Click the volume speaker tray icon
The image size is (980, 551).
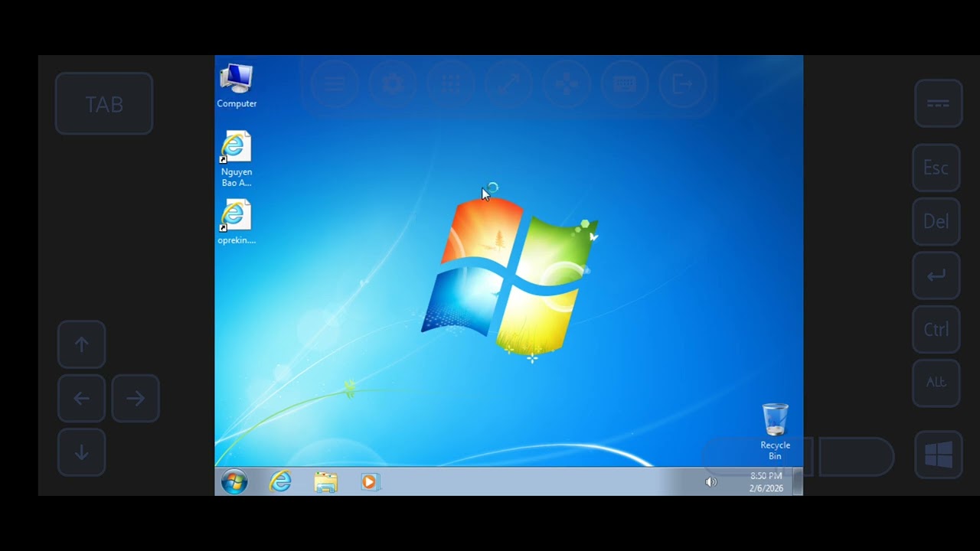pos(710,482)
